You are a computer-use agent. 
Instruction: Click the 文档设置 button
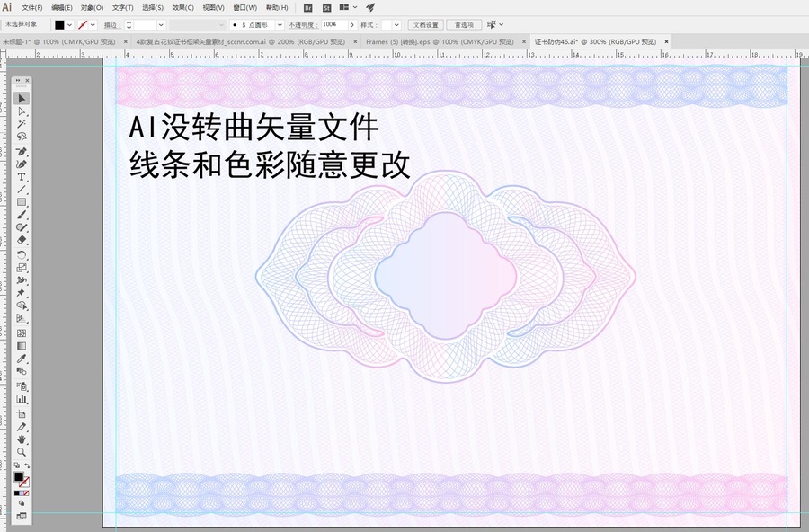point(426,25)
